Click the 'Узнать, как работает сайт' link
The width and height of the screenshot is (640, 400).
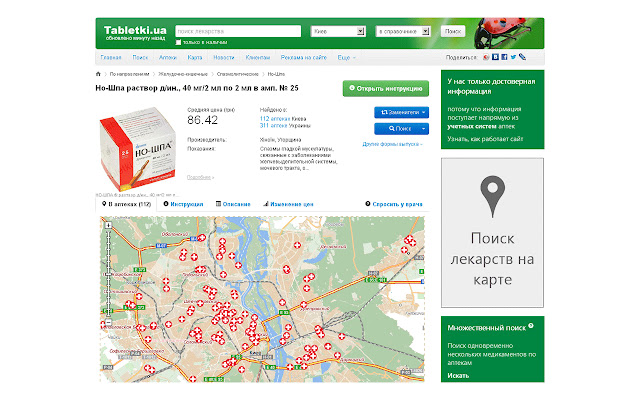(485, 139)
